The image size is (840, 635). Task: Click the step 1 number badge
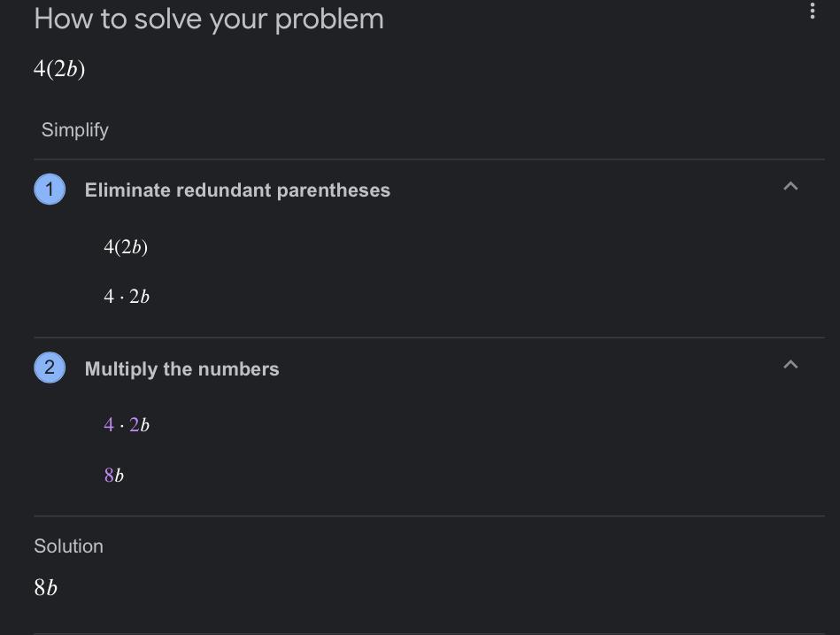click(50, 190)
